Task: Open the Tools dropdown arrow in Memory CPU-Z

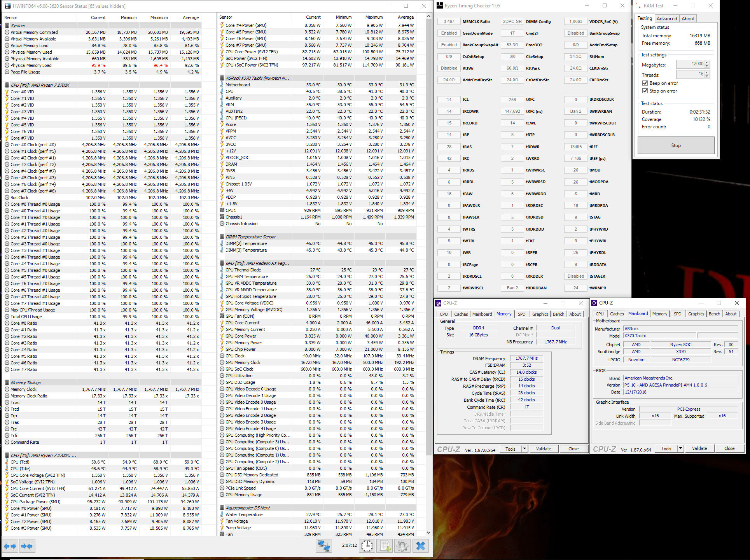Action: (524, 449)
